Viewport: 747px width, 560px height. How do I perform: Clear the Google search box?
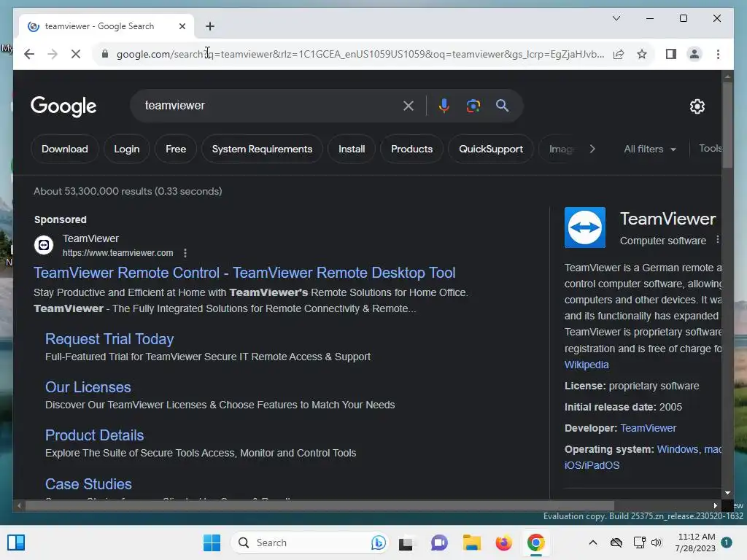409,106
